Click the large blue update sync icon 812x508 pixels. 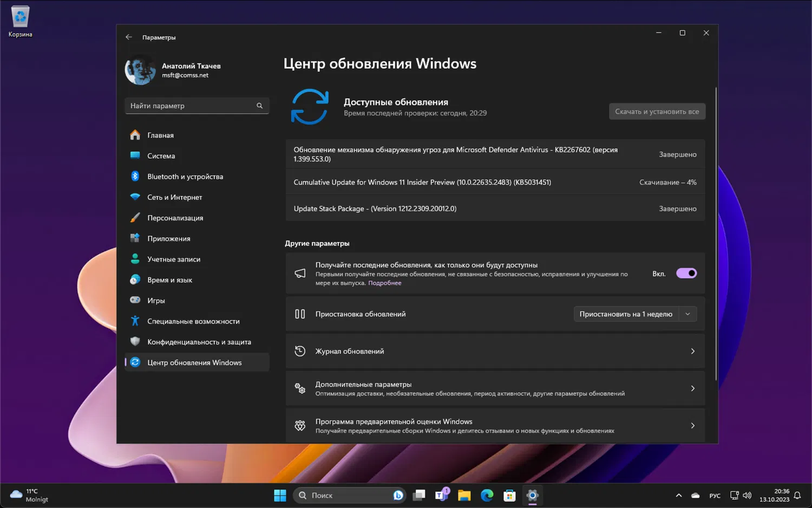(310, 107)
